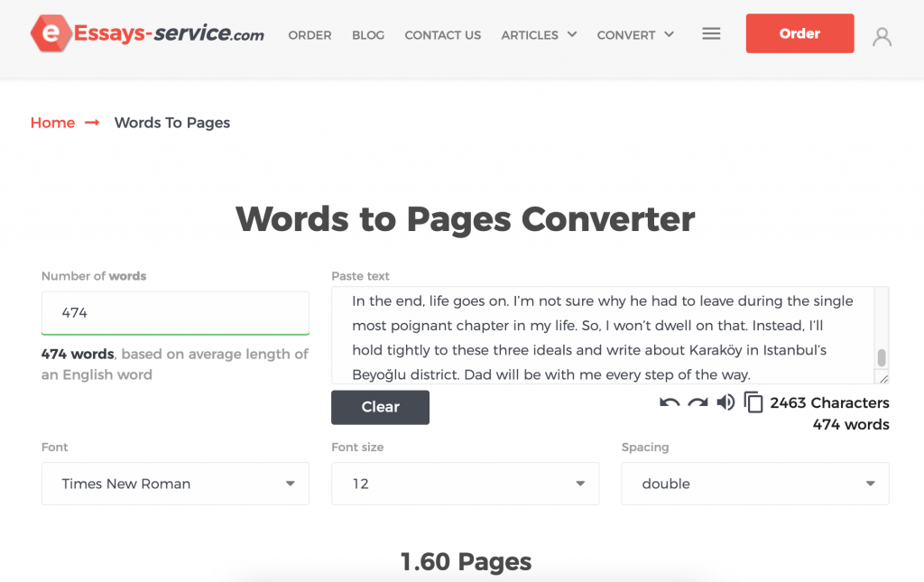Image resolution: width=924 pixels, height=582 pixels.
Task: Expand the ARTICLES menu
Action: tap(539, 35)
